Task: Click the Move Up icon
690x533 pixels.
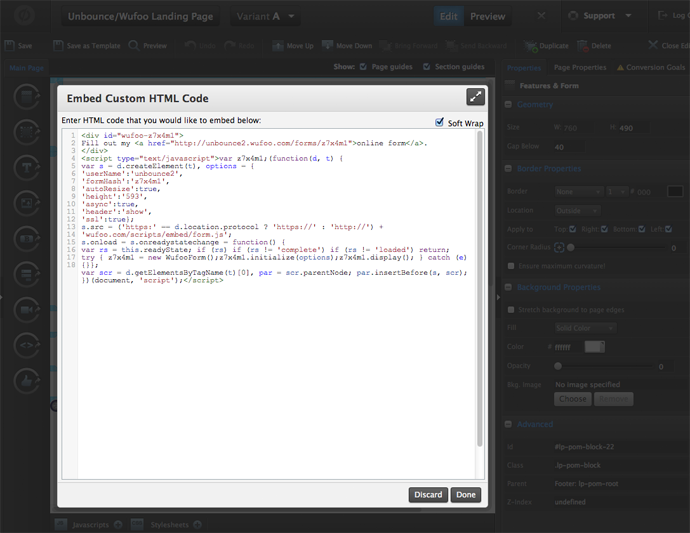Action: click(x=277, y=45)
